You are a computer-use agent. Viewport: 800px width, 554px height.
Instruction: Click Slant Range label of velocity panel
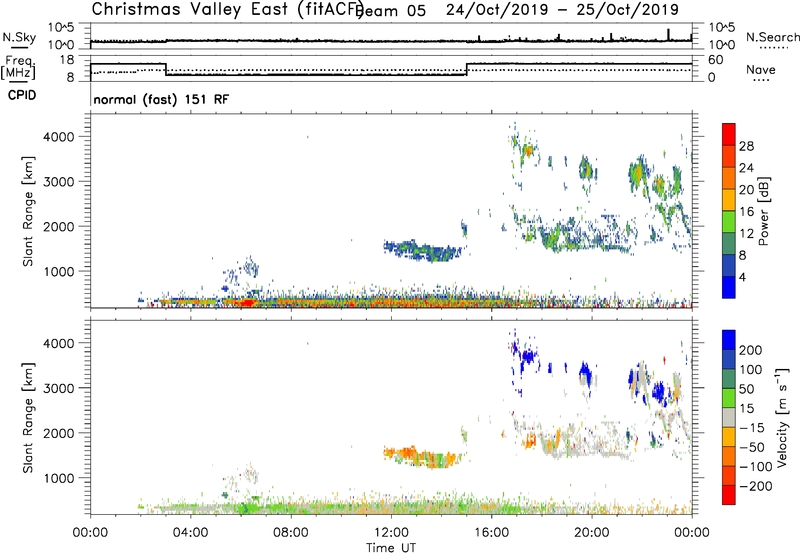28,418
